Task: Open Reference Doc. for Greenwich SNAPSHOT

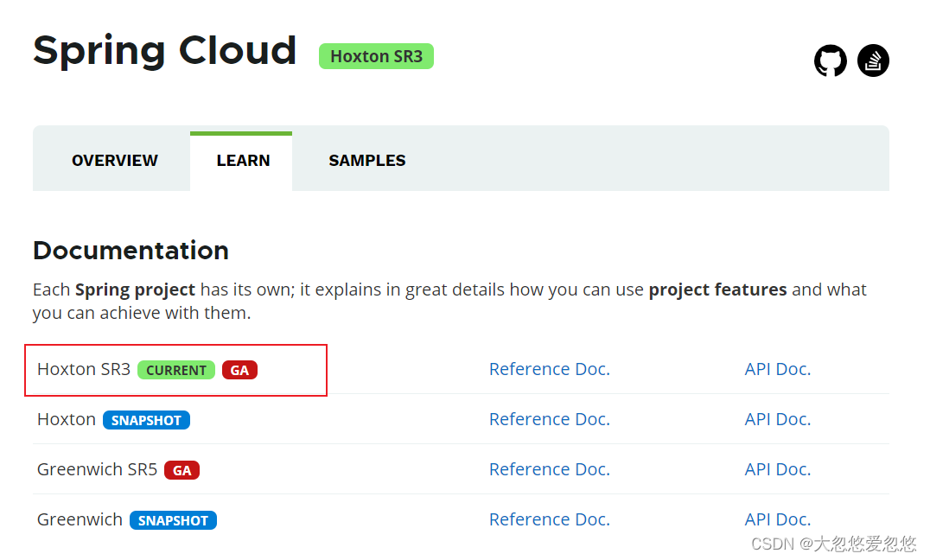Action: (549, 519)
